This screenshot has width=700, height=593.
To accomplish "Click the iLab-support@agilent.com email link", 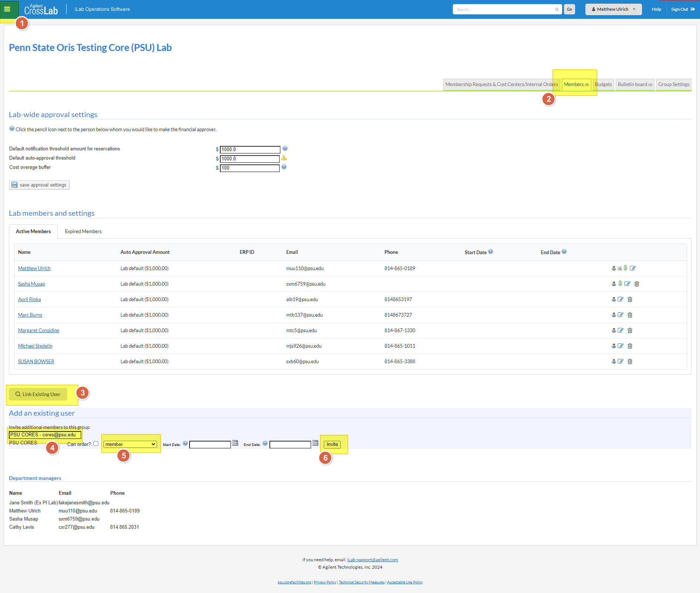I will [x=373, y=560].
